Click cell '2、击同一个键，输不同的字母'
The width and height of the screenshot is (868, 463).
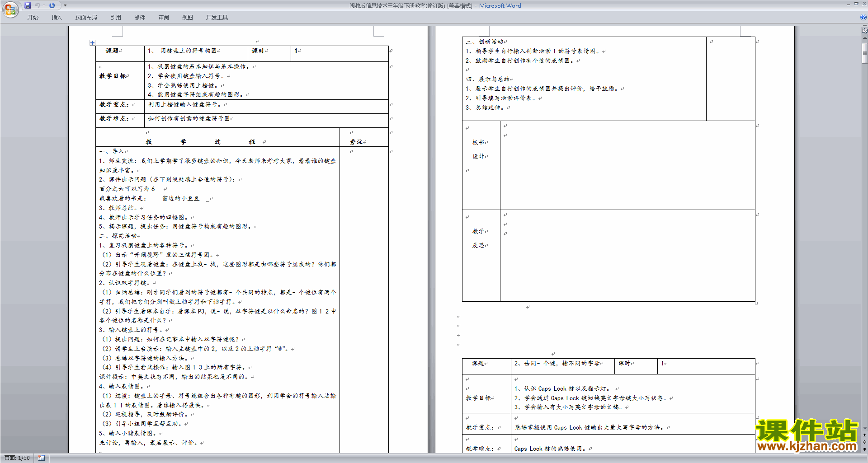coord(562,366)
